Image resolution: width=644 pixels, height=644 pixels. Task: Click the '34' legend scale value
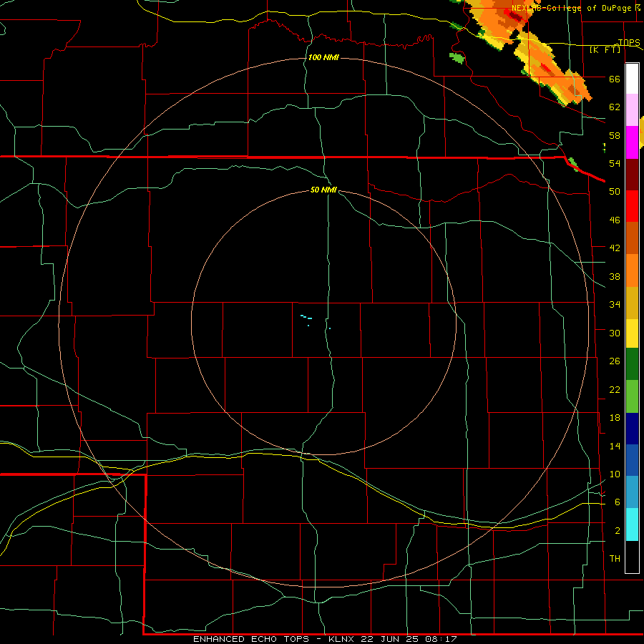(615, 304)
